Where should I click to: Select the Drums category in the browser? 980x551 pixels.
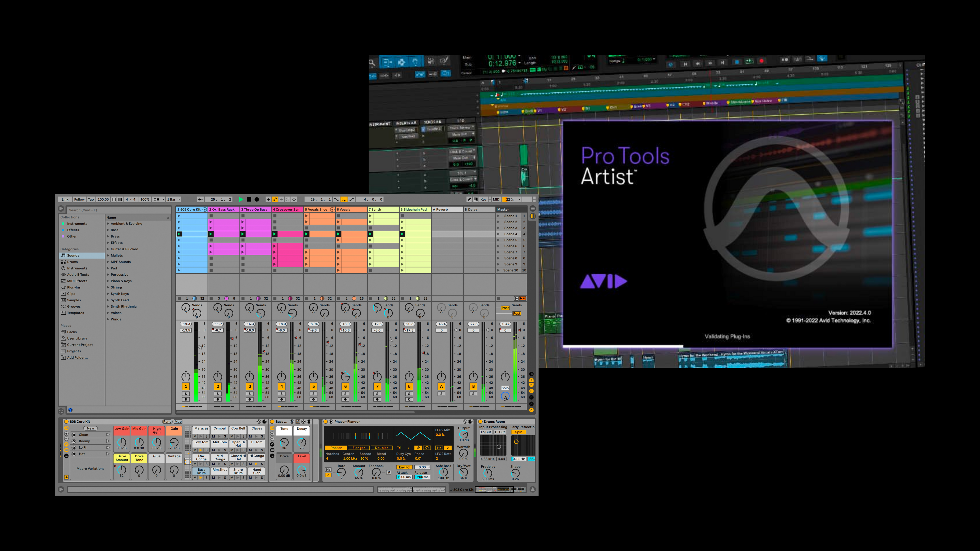click(x=72, y=262)
